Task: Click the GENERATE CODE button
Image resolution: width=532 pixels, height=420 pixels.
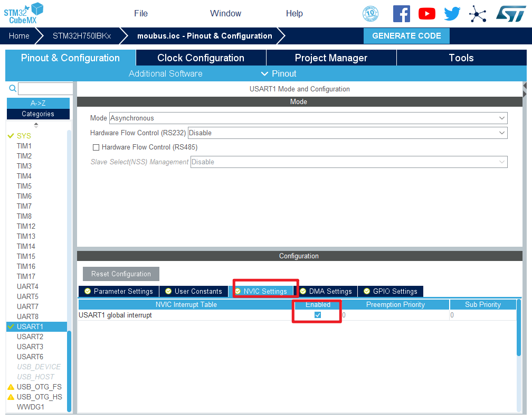Action: [406, 36]
